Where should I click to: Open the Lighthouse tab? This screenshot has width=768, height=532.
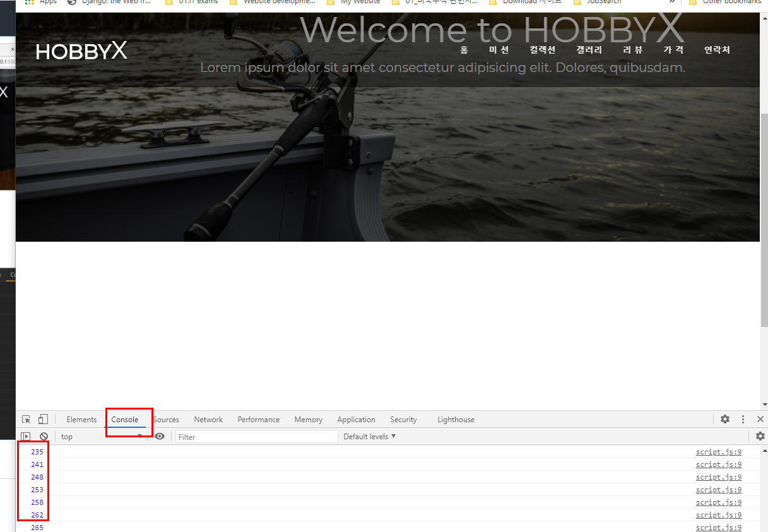click(456, 420)
